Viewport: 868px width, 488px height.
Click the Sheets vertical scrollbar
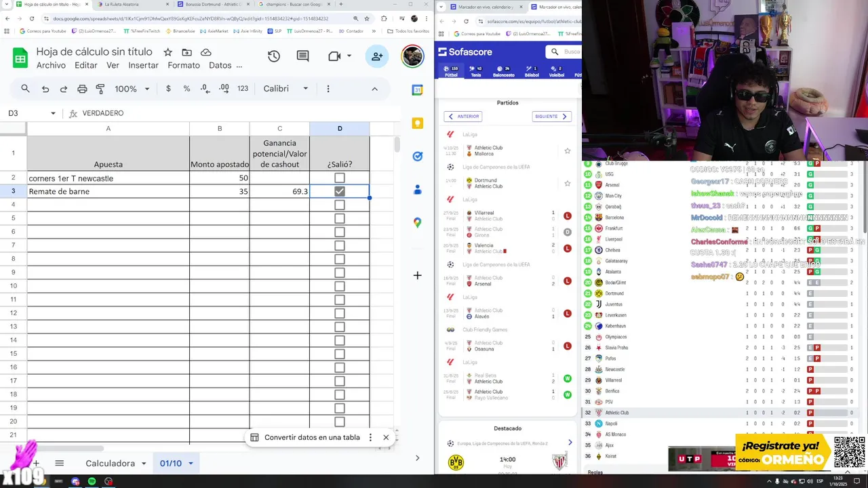(397, 144)
